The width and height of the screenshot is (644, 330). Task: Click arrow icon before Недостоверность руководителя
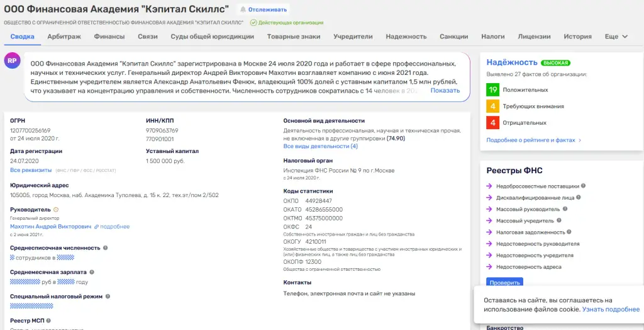[x=489, y=244]
